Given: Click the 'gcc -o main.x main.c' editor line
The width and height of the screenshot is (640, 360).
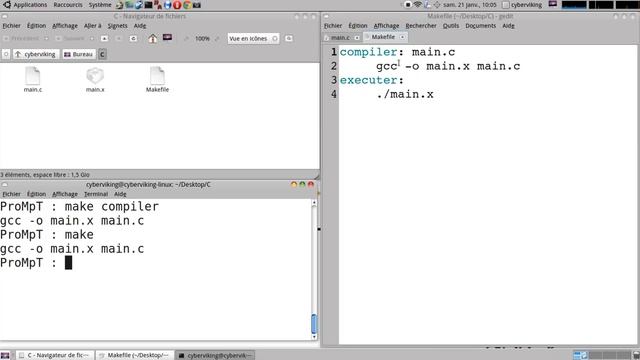Looking at the screenshot, I should coord(448,66).
